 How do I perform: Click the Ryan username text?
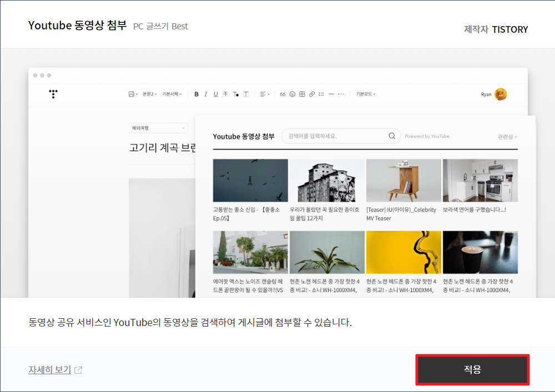tap(486, 94)
